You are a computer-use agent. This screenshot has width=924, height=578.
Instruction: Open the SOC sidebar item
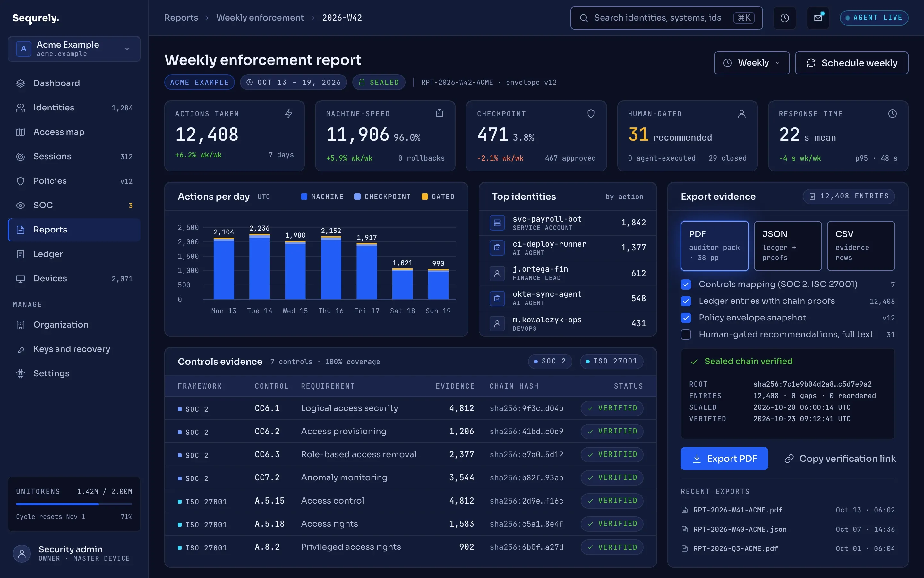click(74, 205)
